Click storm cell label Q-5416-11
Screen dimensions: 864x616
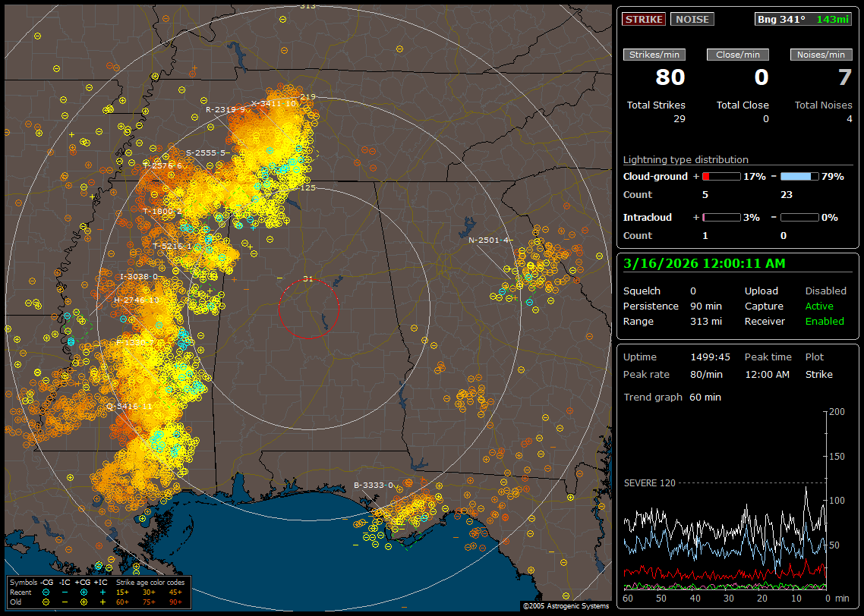pyautogui.click(x=129, y=407)
